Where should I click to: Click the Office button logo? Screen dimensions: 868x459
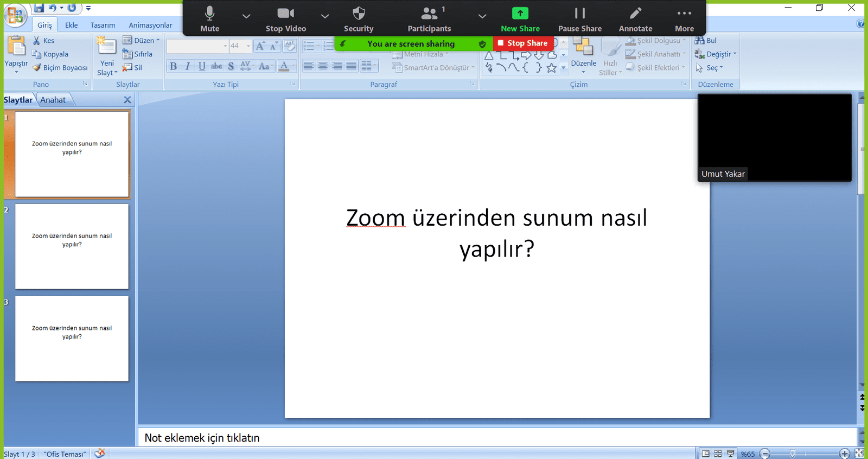click(15, 15)
